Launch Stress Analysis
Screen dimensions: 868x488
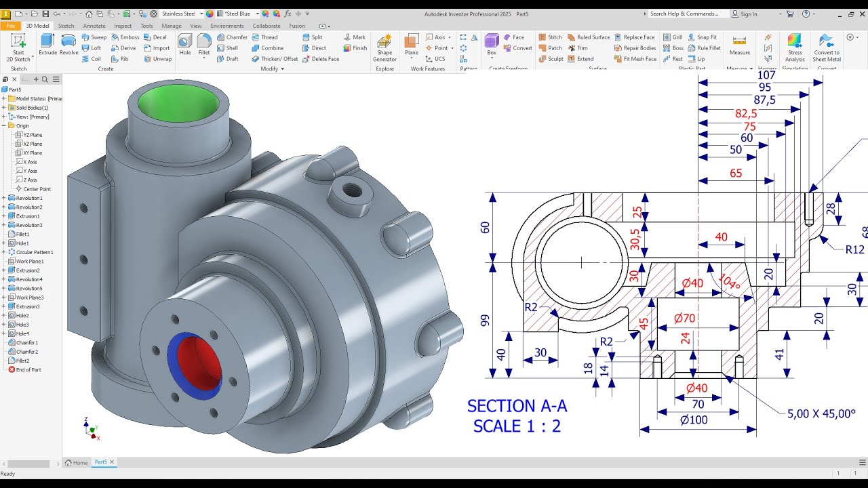click(x=795, y=47)
